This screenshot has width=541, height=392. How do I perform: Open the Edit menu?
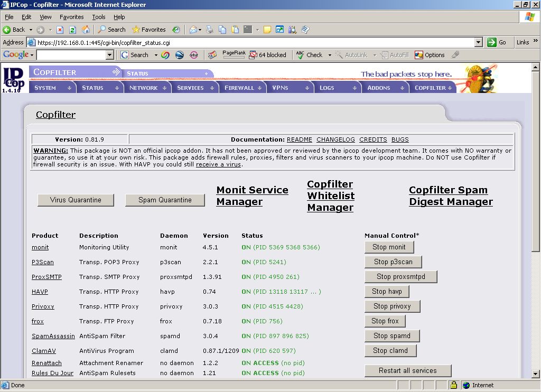26,17
